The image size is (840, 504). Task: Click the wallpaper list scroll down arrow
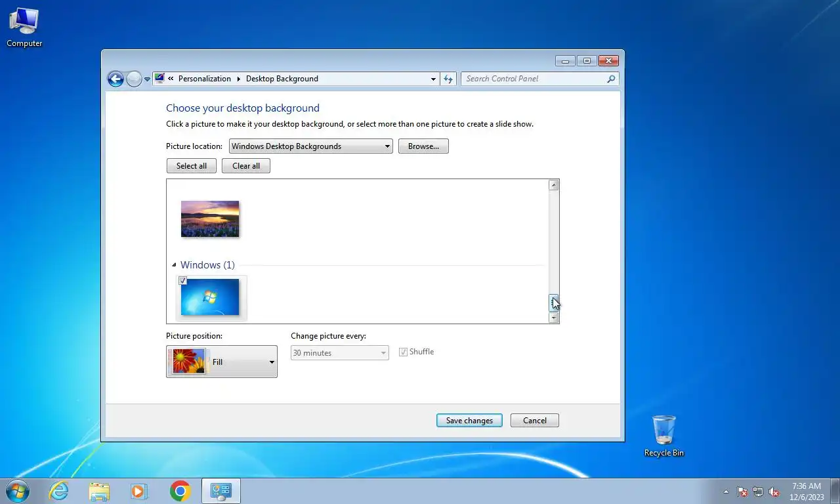pos(554,318)
